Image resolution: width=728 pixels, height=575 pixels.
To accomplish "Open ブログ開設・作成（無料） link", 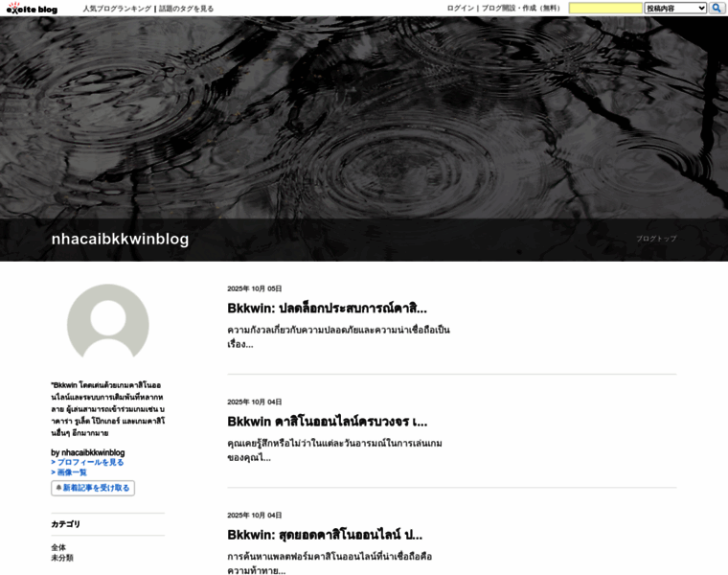I will (x=521, y=8).
